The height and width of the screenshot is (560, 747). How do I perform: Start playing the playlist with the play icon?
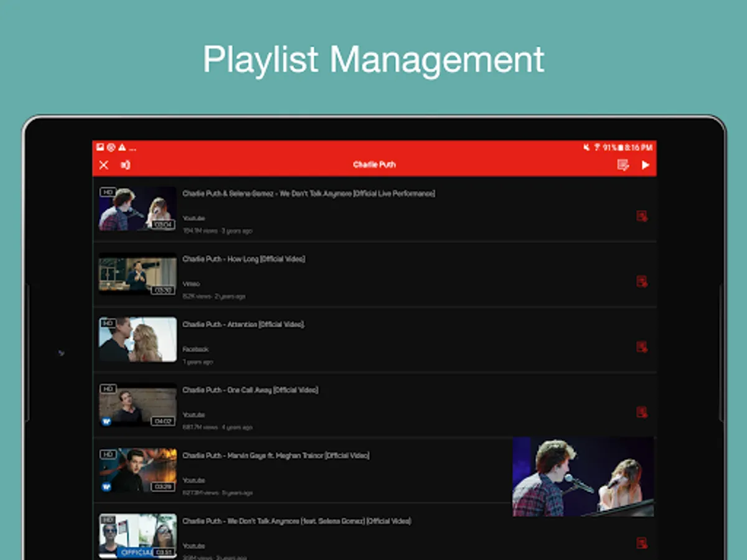(x=646, y=165)
